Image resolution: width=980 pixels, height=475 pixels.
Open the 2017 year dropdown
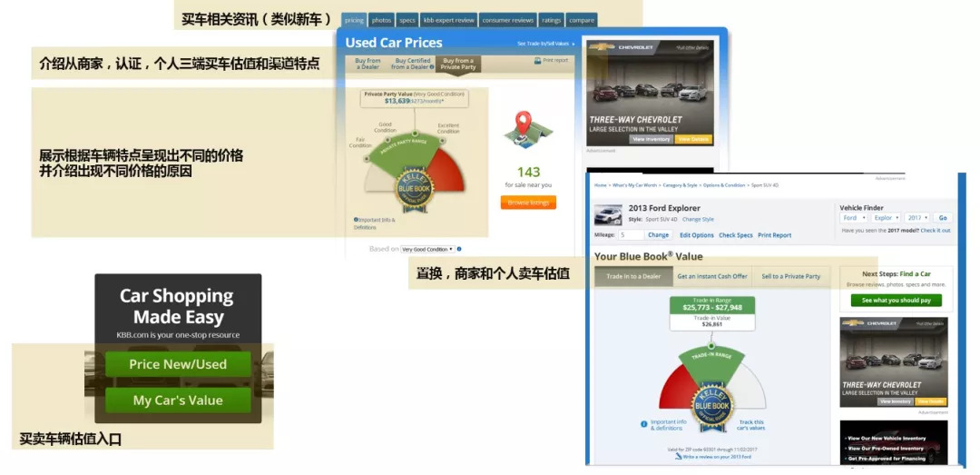click(917, 218)
